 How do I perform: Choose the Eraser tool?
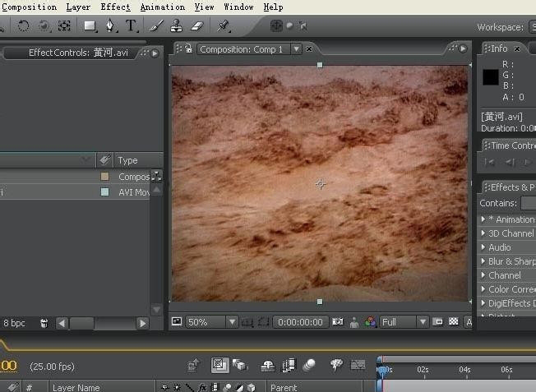point(196,25)
